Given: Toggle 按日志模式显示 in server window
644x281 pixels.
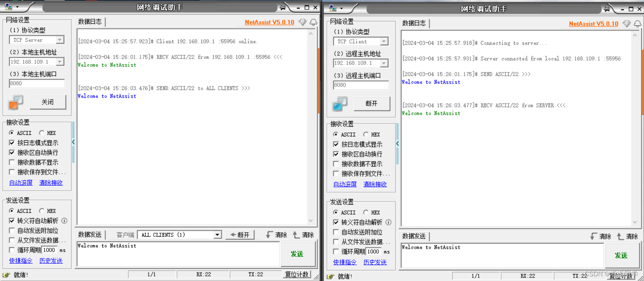Looking at the screenshot, I should coord(12,143).
